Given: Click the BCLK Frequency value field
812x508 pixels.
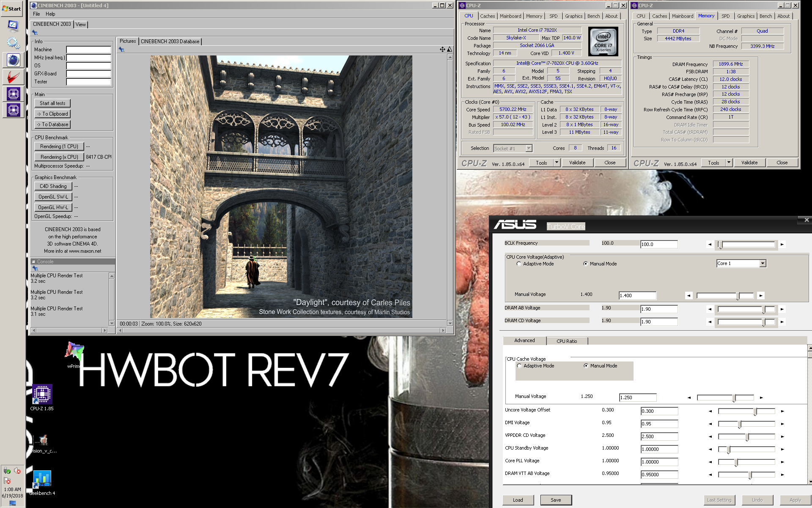Looking at the screenshot, I should pyautogui.click(x=659, y=244).
